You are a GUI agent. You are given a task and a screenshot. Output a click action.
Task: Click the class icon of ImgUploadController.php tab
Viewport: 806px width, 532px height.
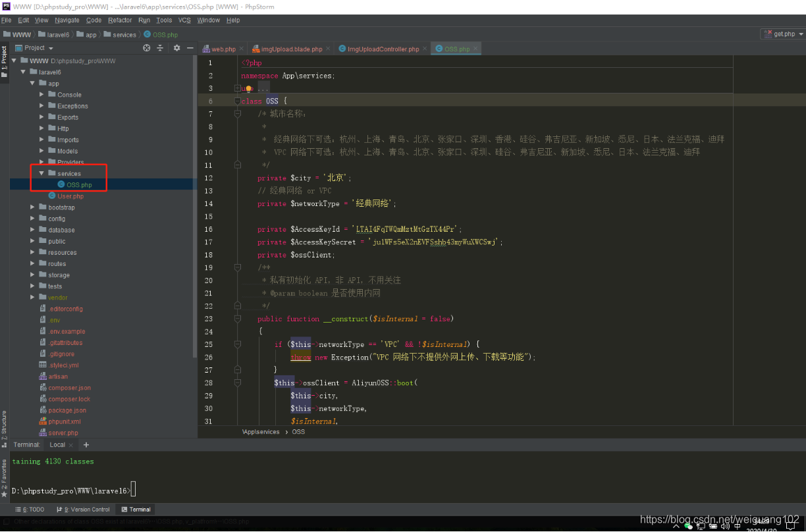(x=342, y=49)
